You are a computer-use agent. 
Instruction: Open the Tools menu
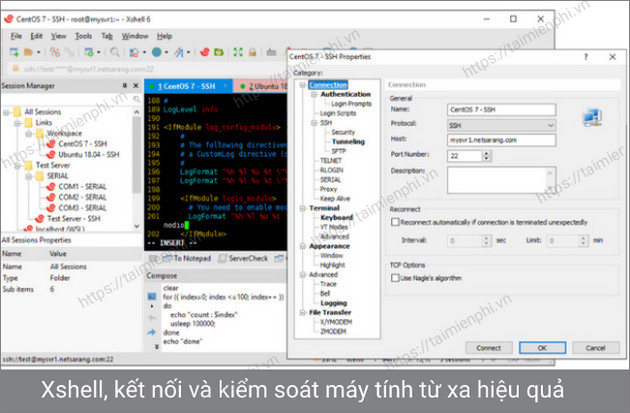(83, 36)
